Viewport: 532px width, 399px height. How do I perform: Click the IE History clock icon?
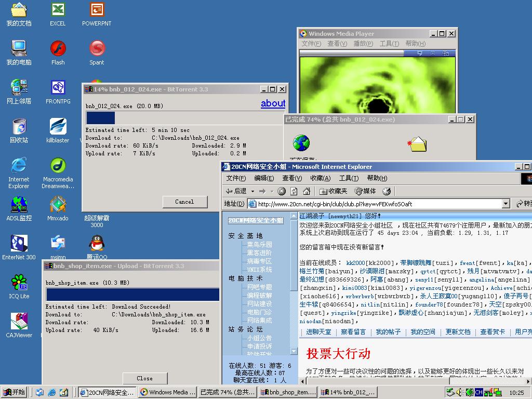coord(387,191)
